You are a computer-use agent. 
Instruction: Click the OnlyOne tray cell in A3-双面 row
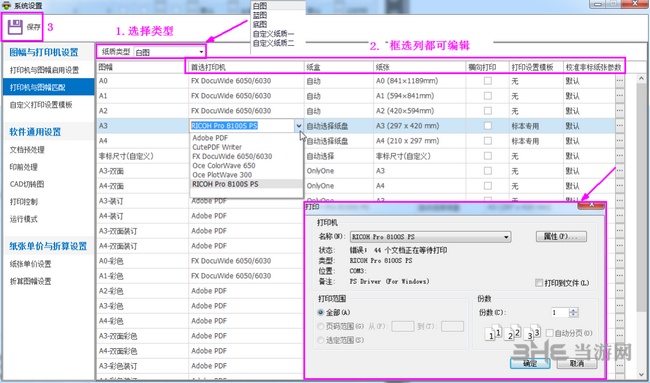coord(339,171)
